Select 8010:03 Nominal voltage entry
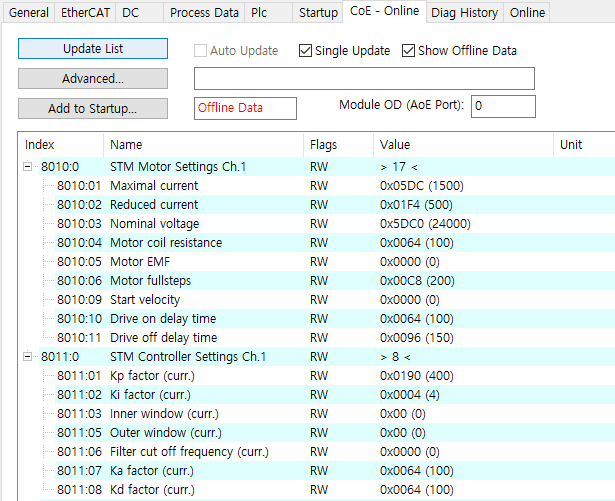The height and width of the screenshot is (501, 615). pyautogui.click(x=335, y=224)
